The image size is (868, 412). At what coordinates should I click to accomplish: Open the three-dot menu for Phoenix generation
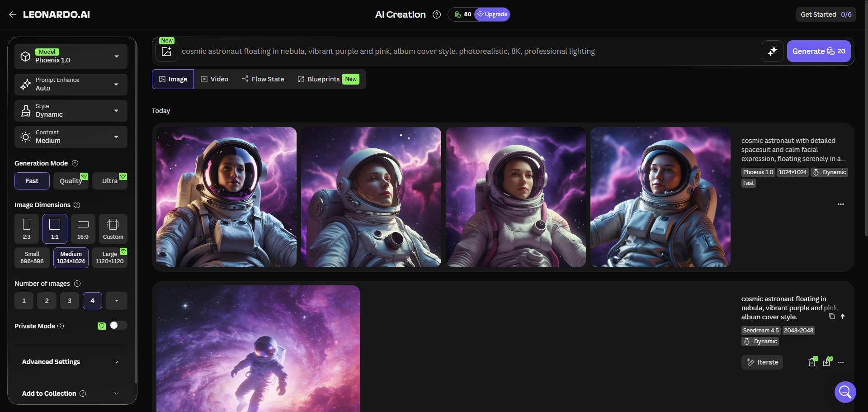pos(840,204)
